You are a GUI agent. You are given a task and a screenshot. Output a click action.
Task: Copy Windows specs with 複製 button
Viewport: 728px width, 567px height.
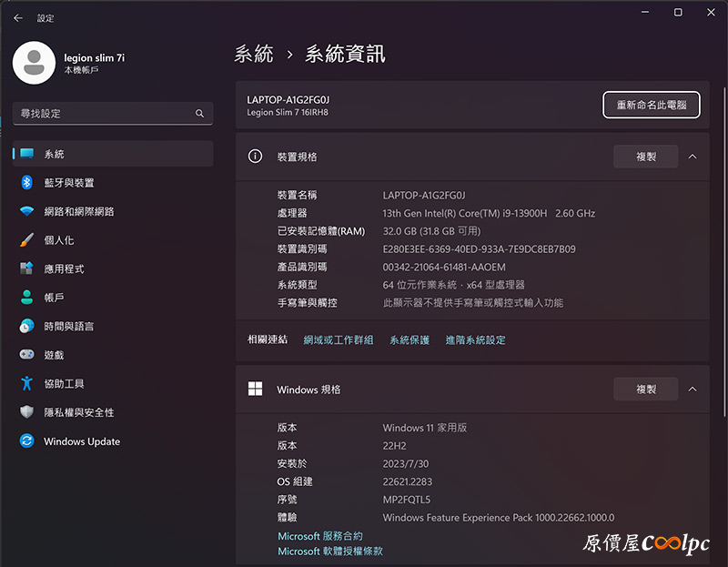click(646, 390)
